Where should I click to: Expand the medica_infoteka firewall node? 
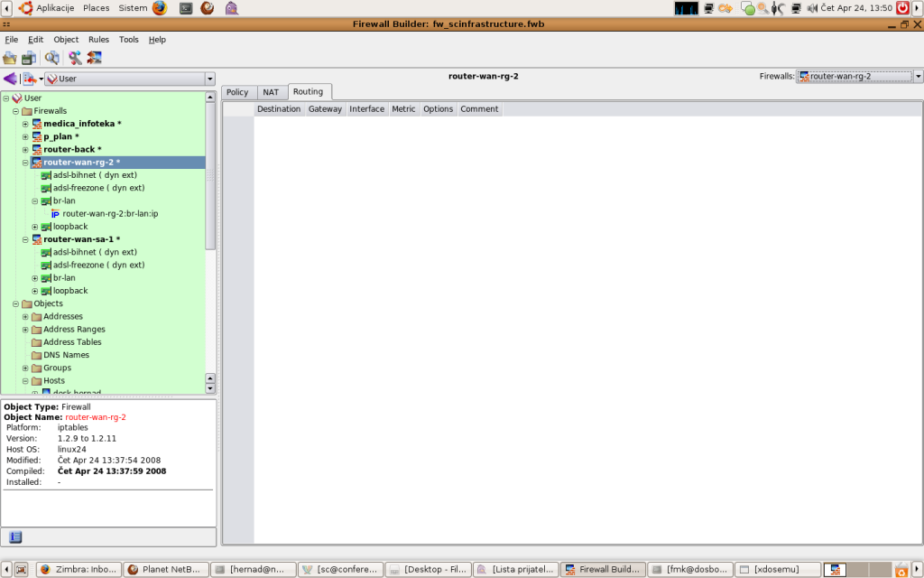click(25, 124)
